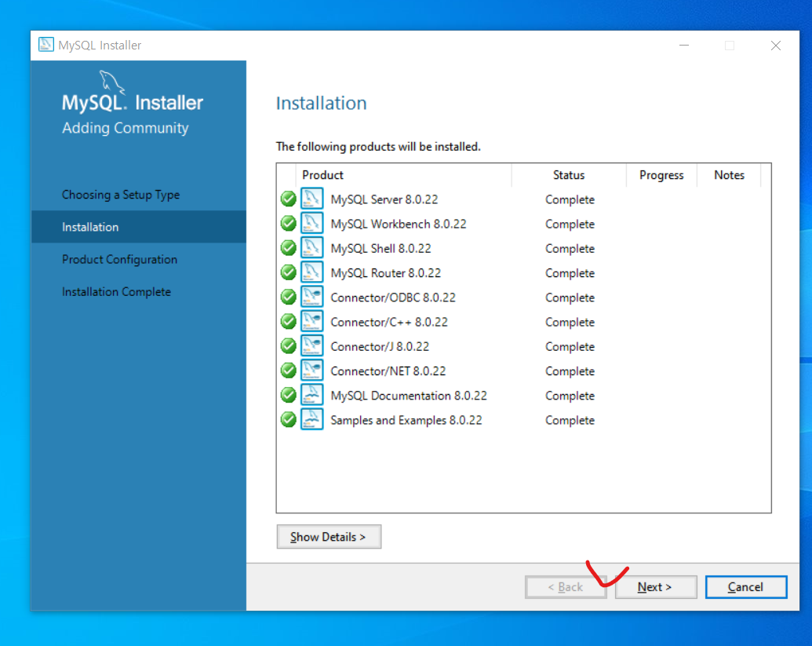The image size is (812, 646).
Task: Select the Connector/ODBC 8.0.22 row name
Action: (x=393, y=297)
